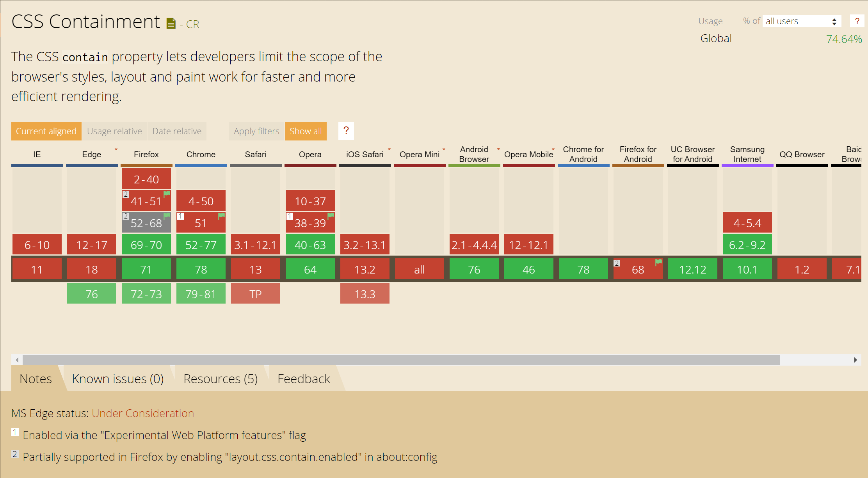Select QQ Browser 1.2 cell
The height and width of the screenshot is (478, 868).
click(x=802, y=269)
